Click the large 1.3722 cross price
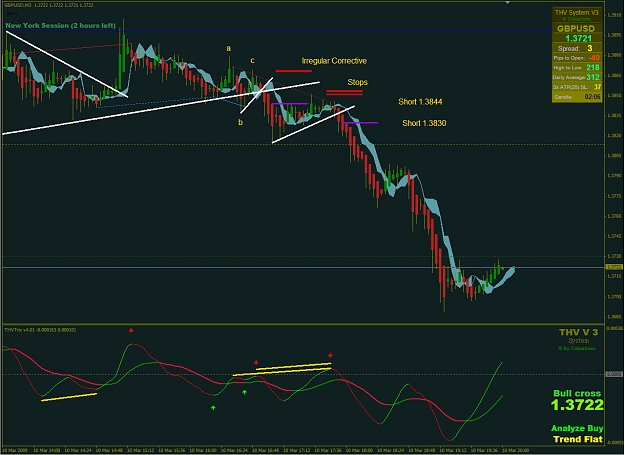The height and width of the screenshot is (455, 625). 577,405
